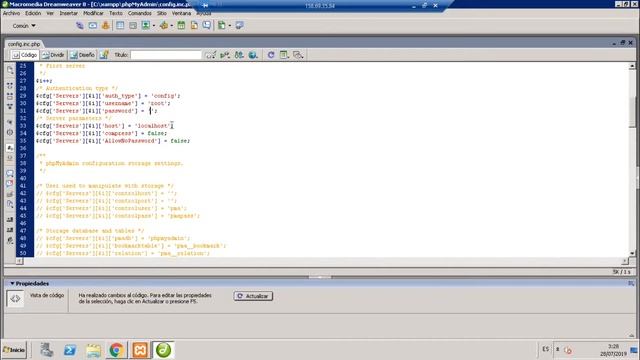The height and width of the screenshot is (360, 640).
Task: Click the No Browser Check Errors icon
Action: [x=211, y=55]
